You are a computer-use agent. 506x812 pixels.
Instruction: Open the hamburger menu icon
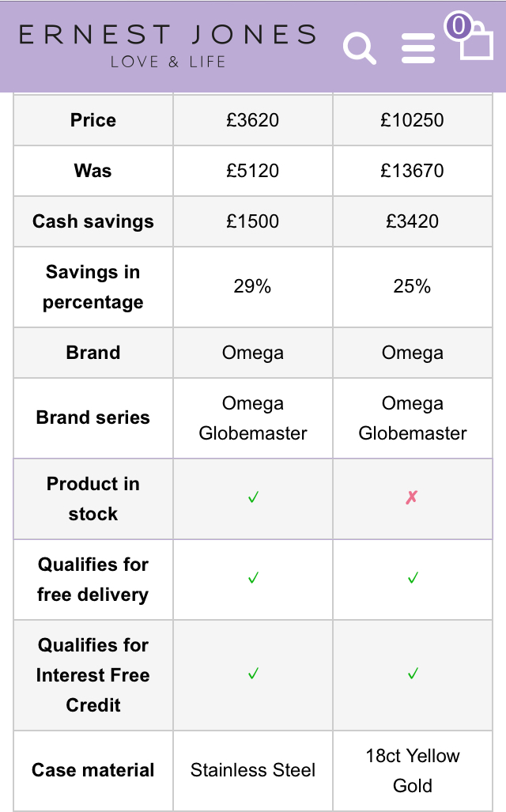tap(417, 49)
